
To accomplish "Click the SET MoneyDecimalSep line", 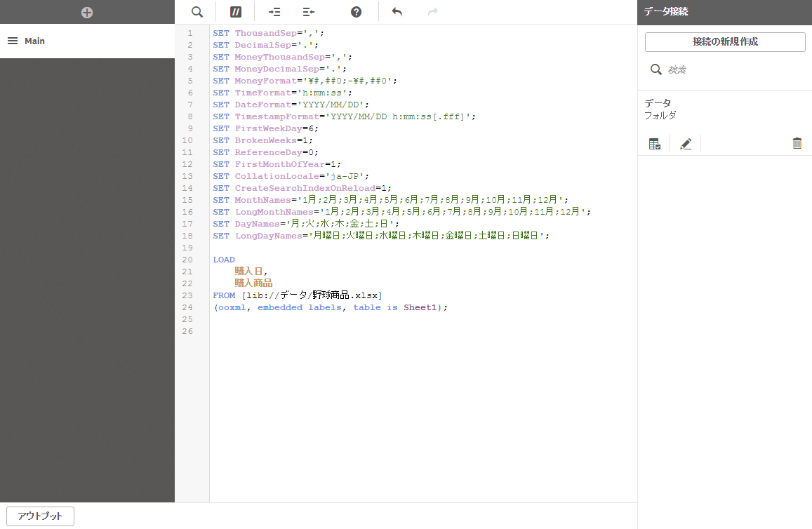I will 279,69.
